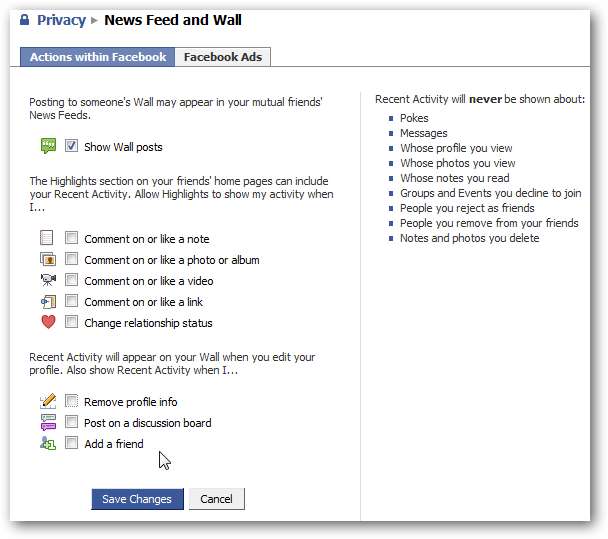This screenshot has height=539, width=608.
Task: Click the green Wall posts speech icon
Action: [47, 146]
